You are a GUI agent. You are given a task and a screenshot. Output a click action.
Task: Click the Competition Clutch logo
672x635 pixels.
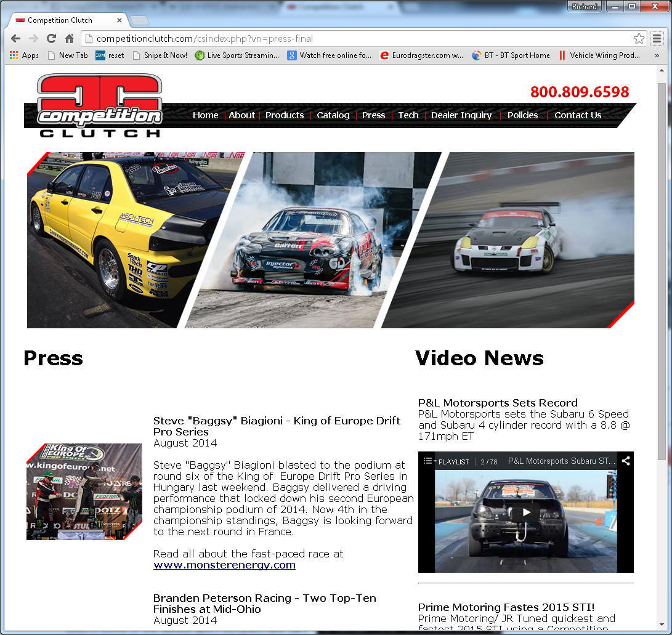coord(100,106)
